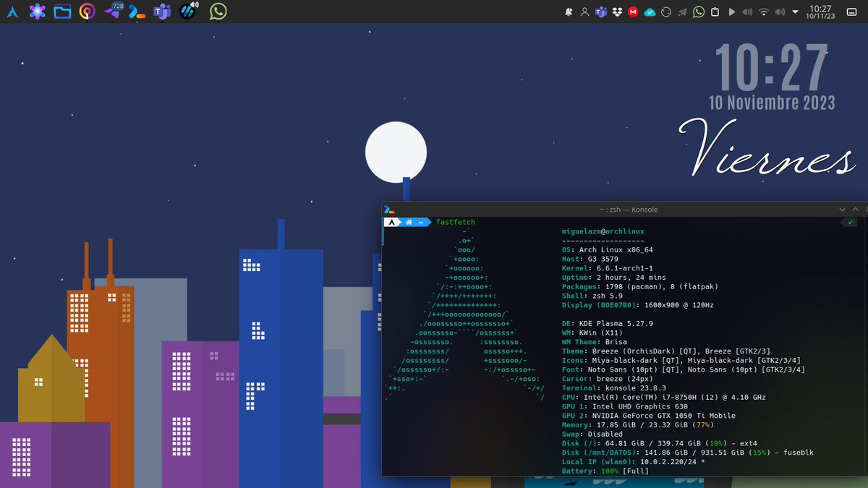Click the GPU 2: NVIDIA GeForce GTX line

click(648, 416)
